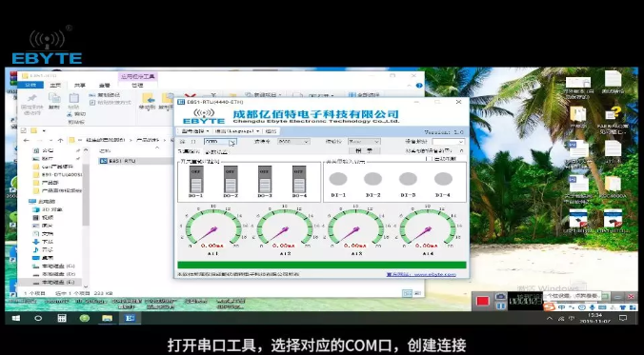The width and height of the screenshot is (644, 355).
Task: Click the EB51 app taskbar icon
Action: pos(130,318)
